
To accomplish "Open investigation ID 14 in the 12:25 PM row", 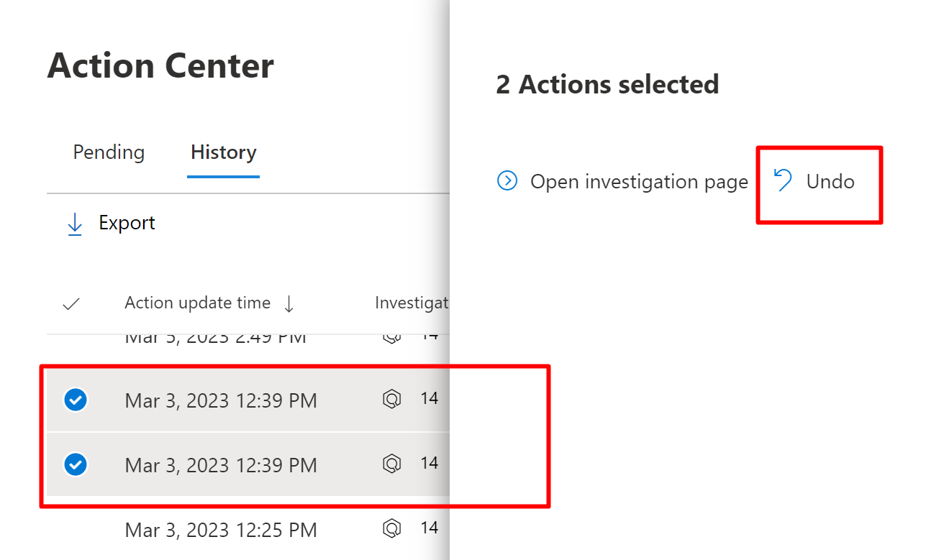I will (x=430, y=528).
